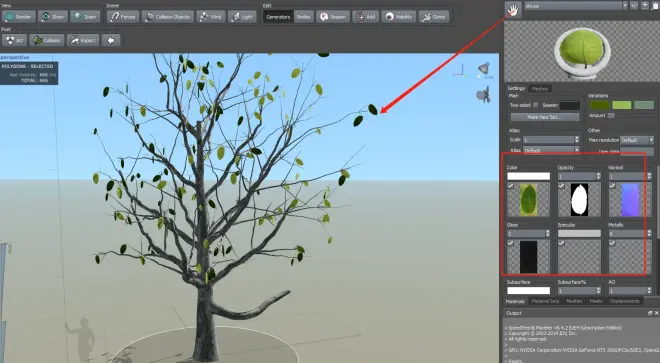Image resolution: width=660 pixels, height=363 pixels.
Task: Open the Forces scene tool
Action: pos(122,17)
